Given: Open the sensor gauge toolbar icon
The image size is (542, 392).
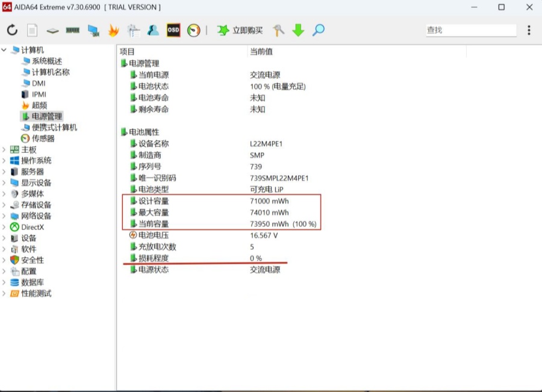Looking at the screenshot, I should pos(193,31).
